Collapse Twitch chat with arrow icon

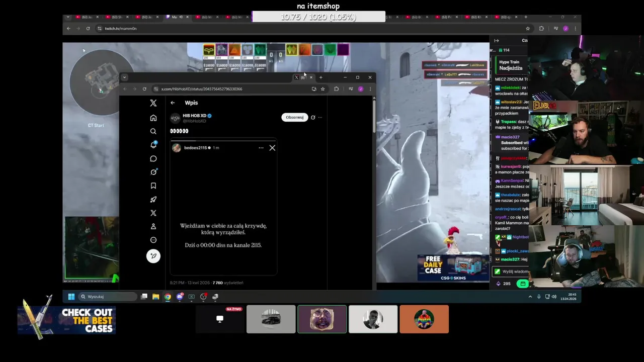pos(497,41)
